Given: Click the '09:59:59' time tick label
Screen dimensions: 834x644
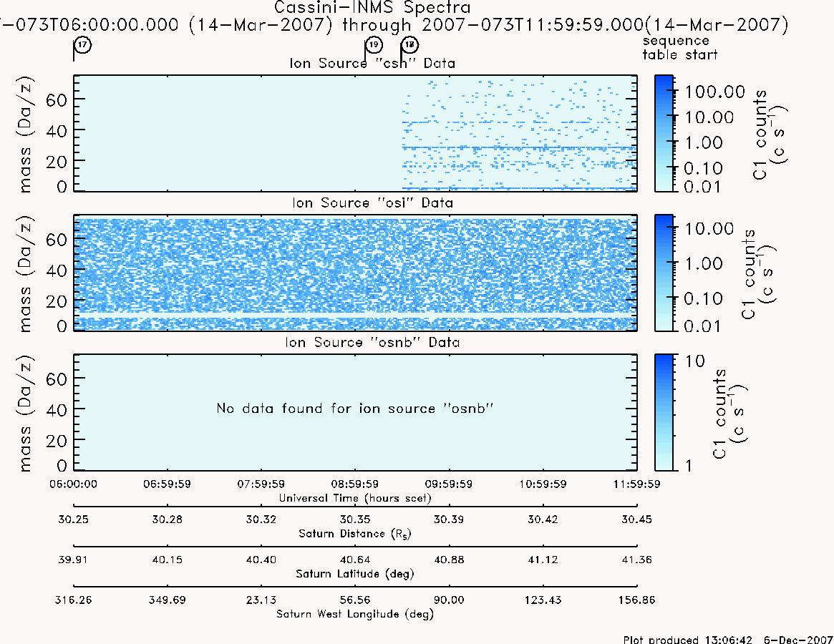Looking at the screenshot, I should [x=448, y=484].
